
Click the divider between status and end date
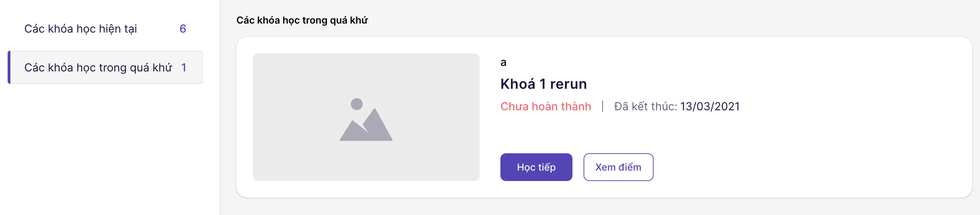coord(602,106)
